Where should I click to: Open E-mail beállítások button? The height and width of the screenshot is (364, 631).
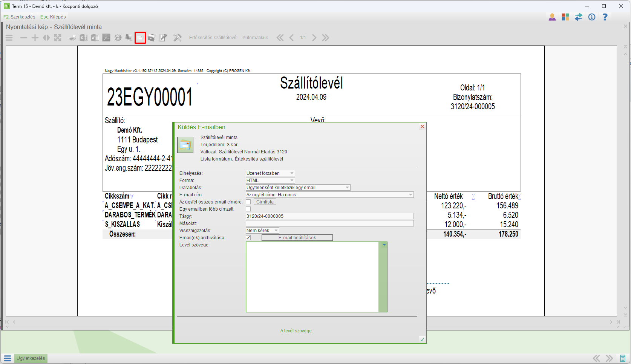tap(297, 238)
